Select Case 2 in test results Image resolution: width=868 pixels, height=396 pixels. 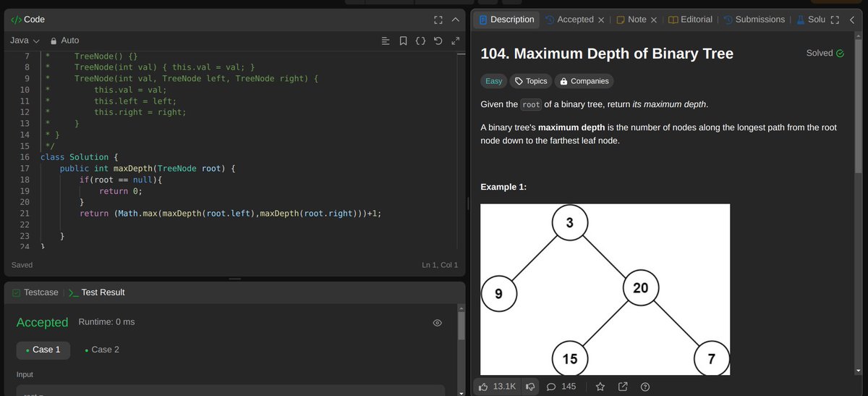click(102, 350)
